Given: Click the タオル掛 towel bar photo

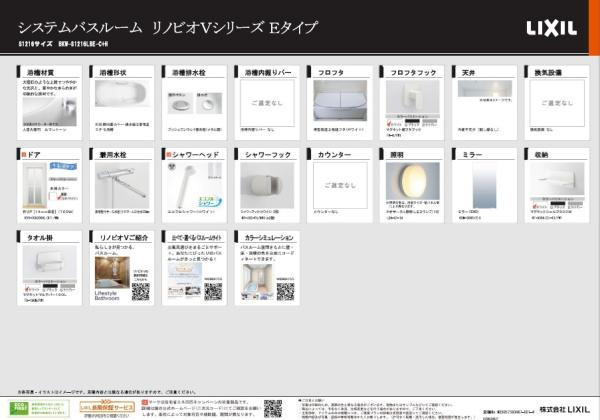Looking at the screenshot, I should (49, 262).
